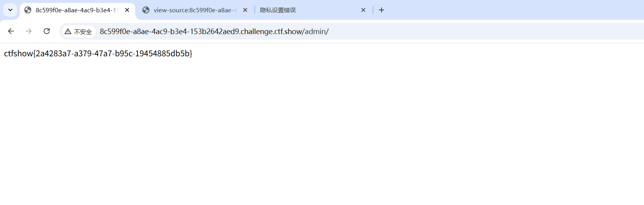Viewport: 644px width, 205px height.
Task: Click the view-source tab's globe favicon
Action: pos(146,10)
